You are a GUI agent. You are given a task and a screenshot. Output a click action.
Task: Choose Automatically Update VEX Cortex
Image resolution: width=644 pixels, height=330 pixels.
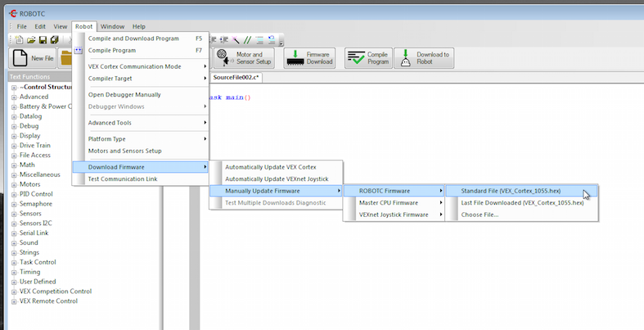click(276, 167)
